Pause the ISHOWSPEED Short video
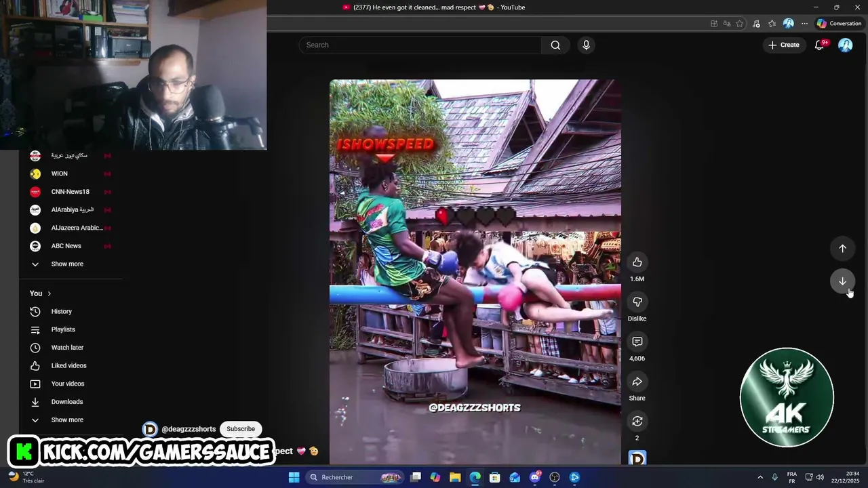 click(475, 271)
